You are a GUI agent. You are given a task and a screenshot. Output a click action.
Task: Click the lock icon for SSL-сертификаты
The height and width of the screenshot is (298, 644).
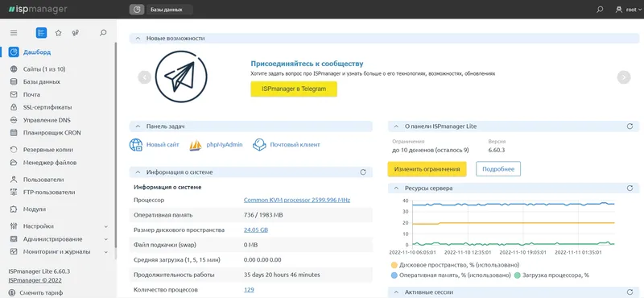pyautogui.click(x=14, y=107)
